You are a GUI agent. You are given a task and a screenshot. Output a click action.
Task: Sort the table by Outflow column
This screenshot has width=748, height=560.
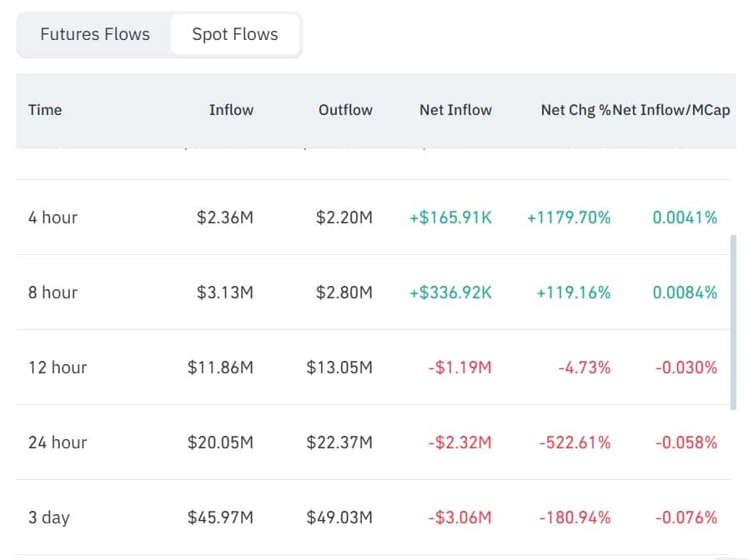coord(344,109)
